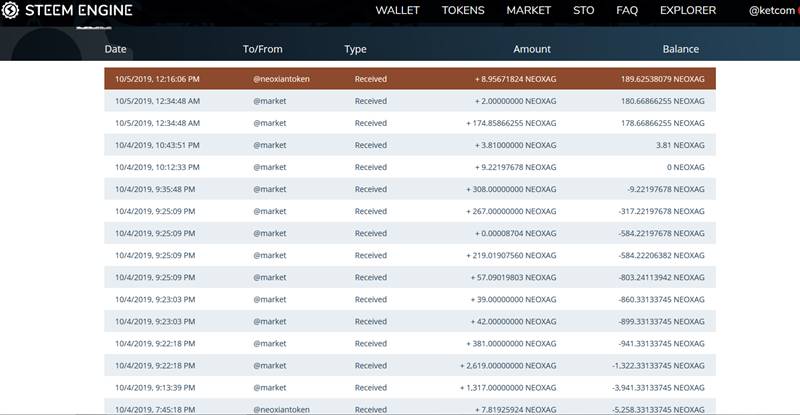Click the -941.33133745 NEOXAG balance
Viewport: 800px width, 415px height.
(x=661, y=343)
